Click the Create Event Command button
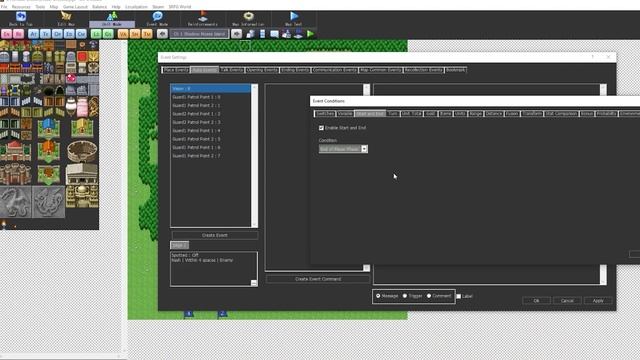 pyautogui.click(x=318, y=279)
